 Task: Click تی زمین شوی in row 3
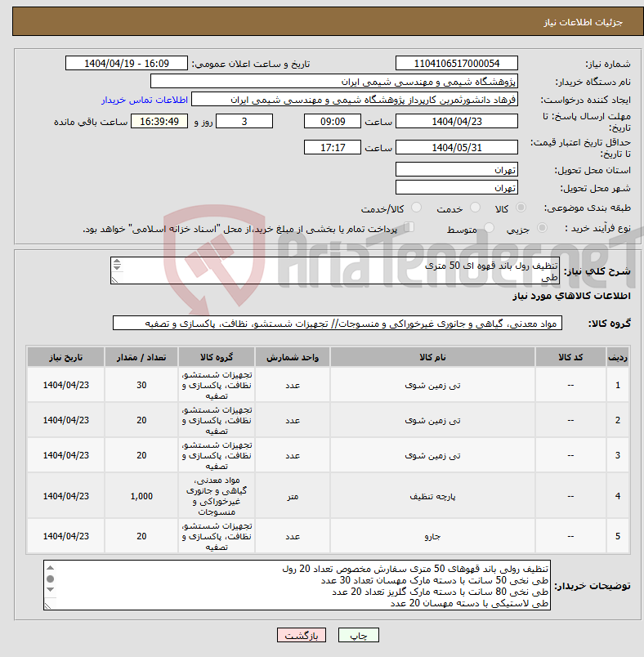pos(432,455)
